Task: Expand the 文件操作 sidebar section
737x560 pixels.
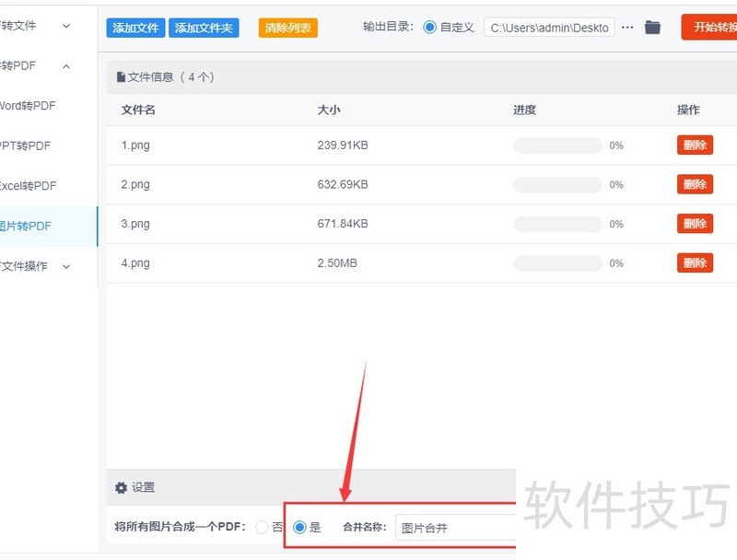Action: 66,266
